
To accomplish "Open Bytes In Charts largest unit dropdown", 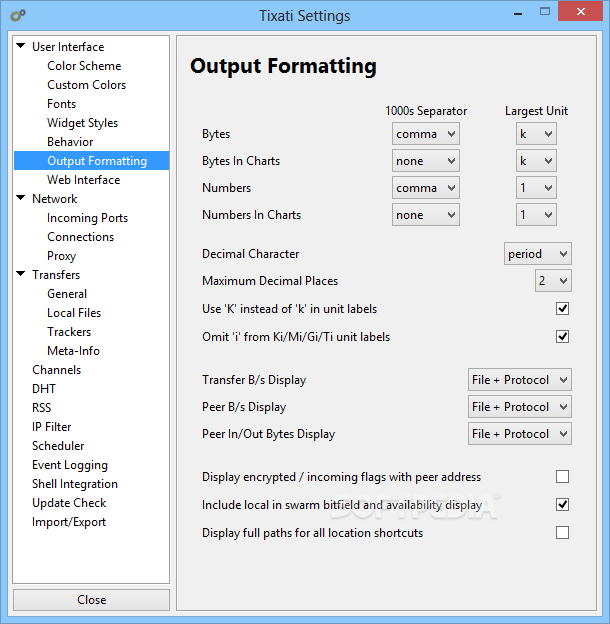I will point(536,161).
